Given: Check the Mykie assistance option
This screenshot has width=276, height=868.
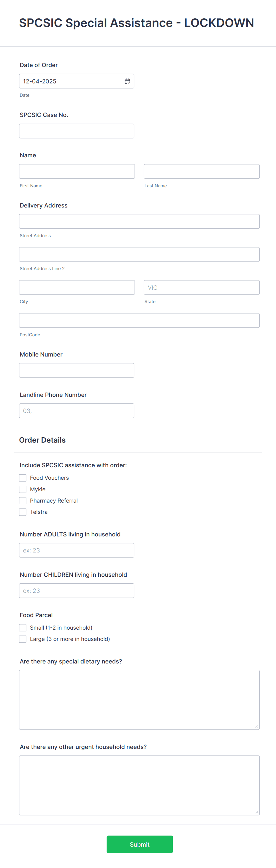Looking at the screenshot, I should [x=23, y=489].
